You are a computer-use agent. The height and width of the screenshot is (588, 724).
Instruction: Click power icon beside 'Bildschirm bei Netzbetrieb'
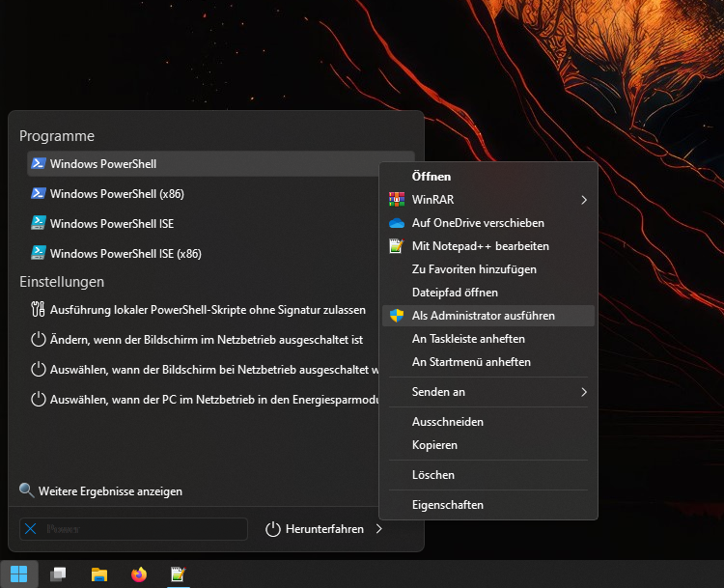click(x=38, y=370)
